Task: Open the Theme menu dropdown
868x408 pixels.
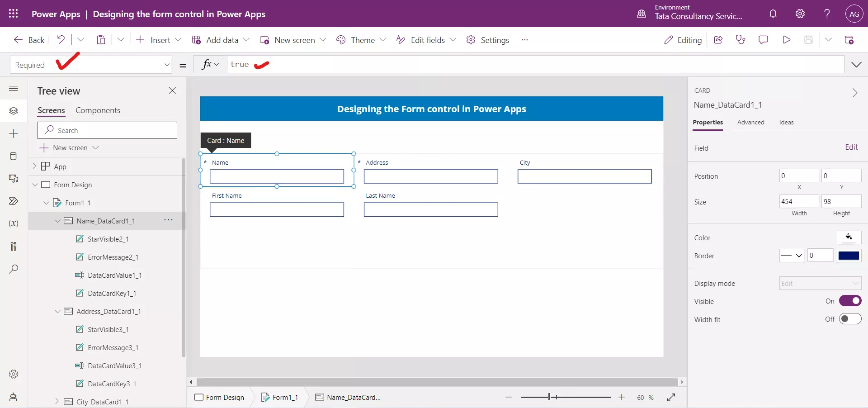Action: coord(383,40)
